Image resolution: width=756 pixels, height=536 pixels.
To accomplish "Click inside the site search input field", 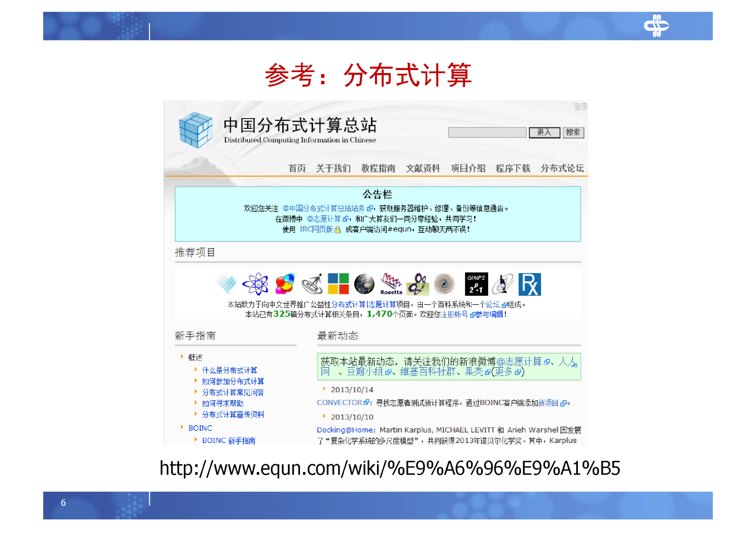I will pyautogui.click(x=487, y=133).
